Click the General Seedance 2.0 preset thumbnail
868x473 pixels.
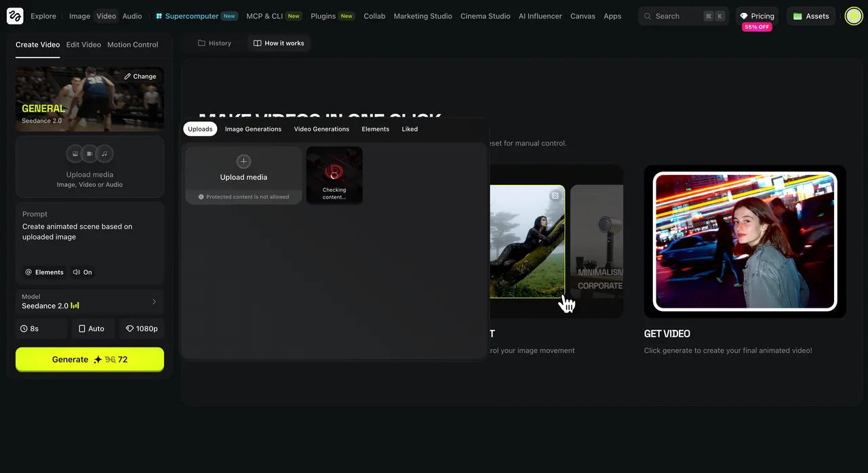coord(90,99)
